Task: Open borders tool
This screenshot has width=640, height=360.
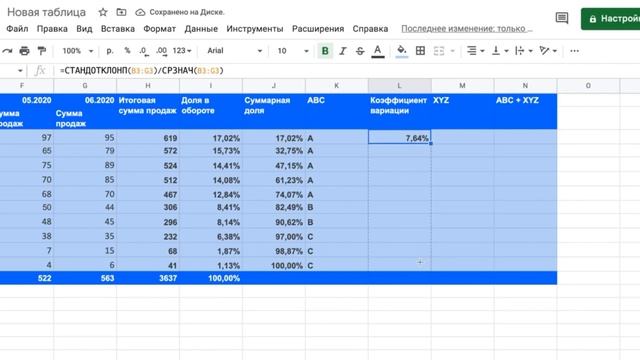Action: (x=420, y=51)
